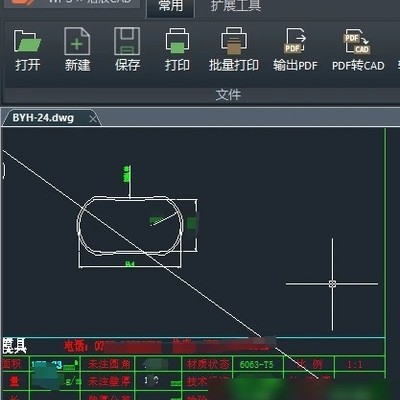The image size is (400, 400).
Task: Select the green width dimension text below profile
Action: (130, 264)
